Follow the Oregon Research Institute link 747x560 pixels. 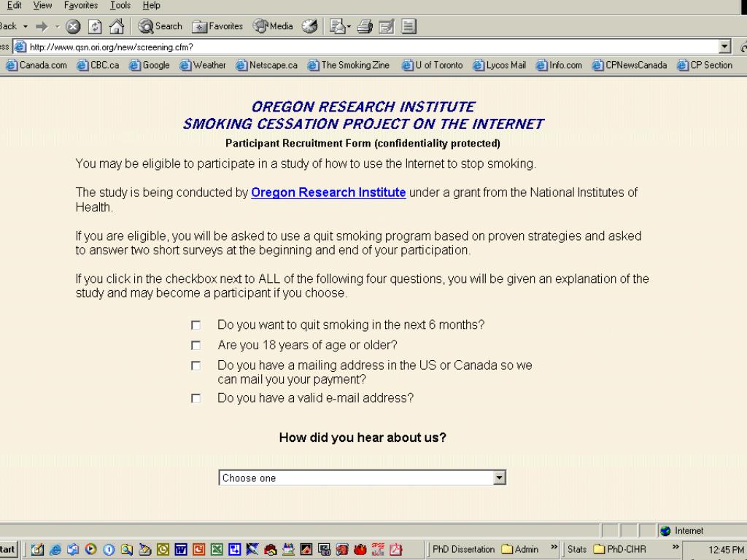point(328,192)
